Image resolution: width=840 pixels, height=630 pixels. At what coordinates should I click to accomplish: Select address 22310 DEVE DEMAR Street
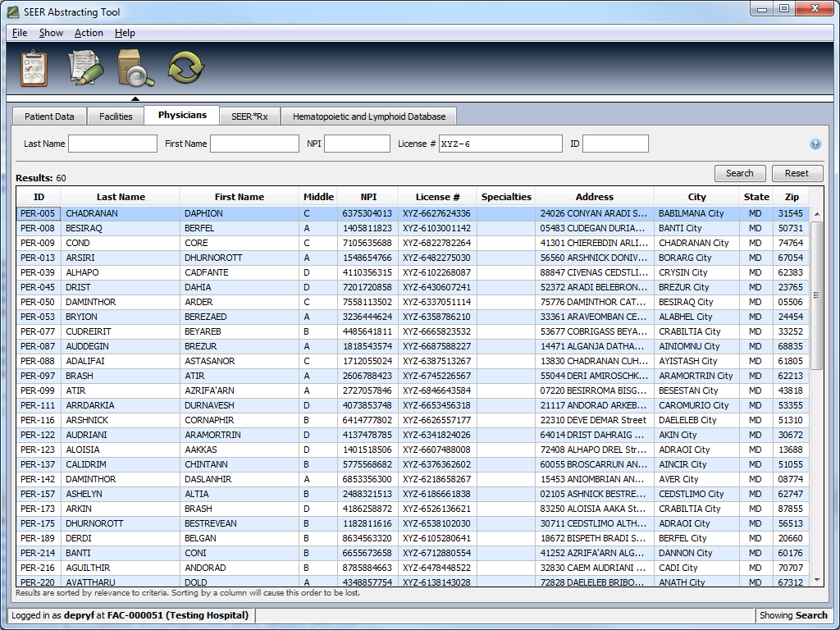pos(593,420)
